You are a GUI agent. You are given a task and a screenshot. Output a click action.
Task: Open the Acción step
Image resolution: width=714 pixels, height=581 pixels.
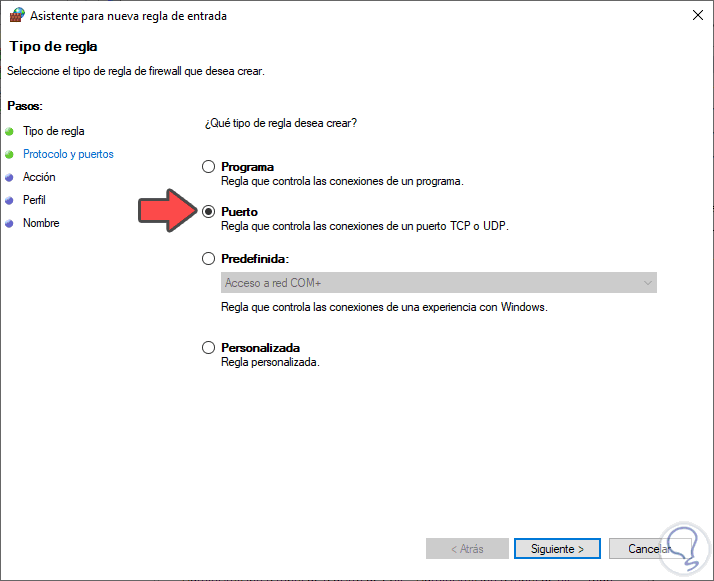39,177
